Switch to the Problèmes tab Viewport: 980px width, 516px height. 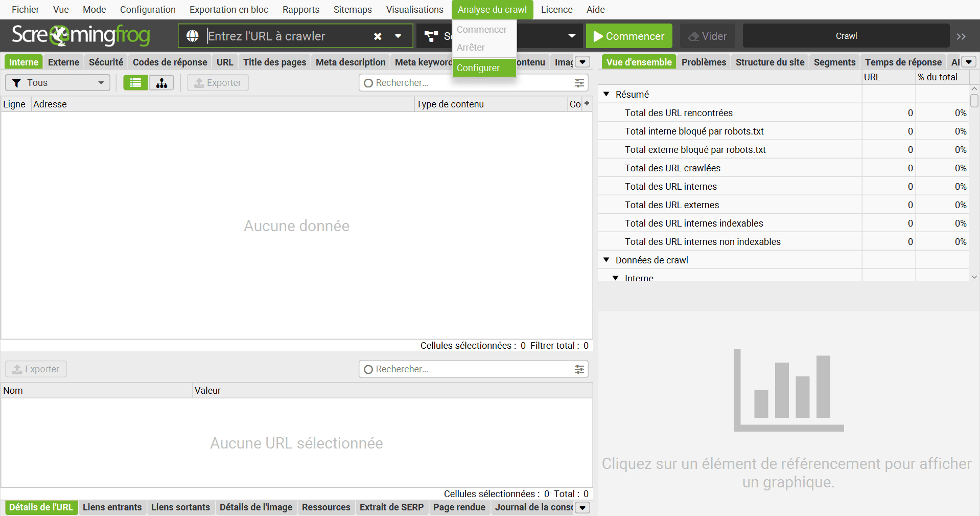(x=703, y=62)
